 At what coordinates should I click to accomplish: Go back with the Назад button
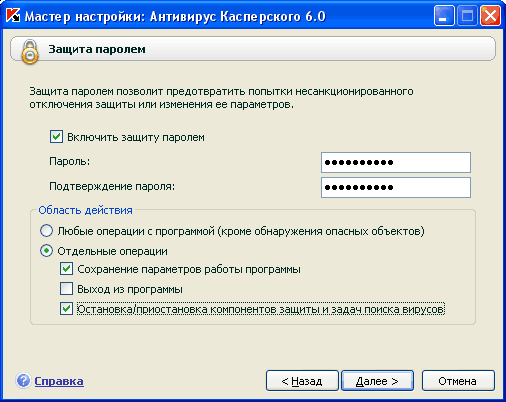(x=302, y=381)
